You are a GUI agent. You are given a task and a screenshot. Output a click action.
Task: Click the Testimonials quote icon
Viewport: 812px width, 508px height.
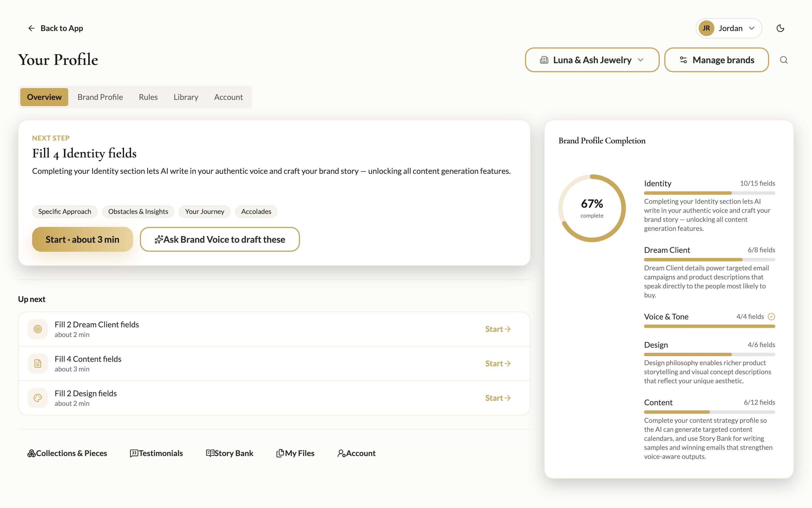(134, 453)
